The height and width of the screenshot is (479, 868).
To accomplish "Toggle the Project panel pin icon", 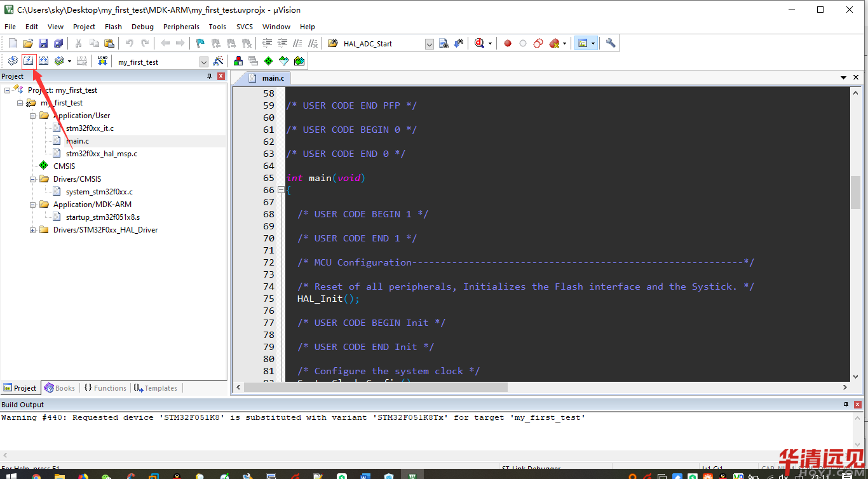I will click(x=210, y=76).
